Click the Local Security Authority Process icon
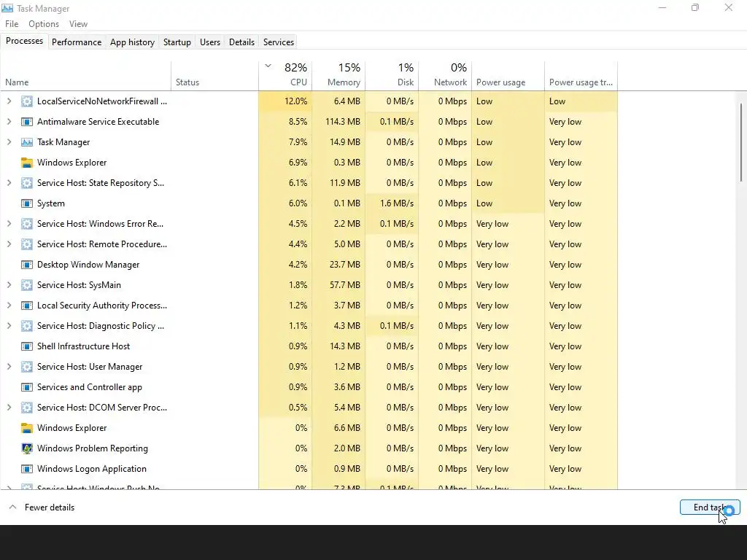 [x=27, y=306]
